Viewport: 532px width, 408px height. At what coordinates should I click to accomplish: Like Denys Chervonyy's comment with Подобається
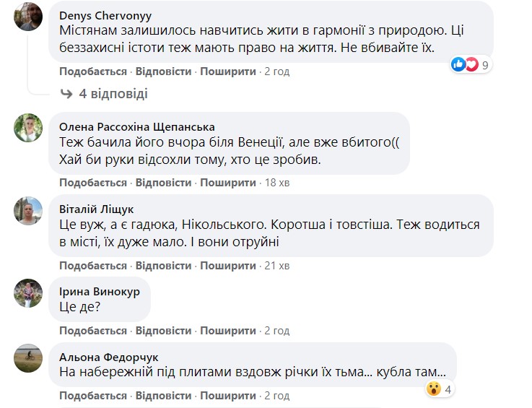point(92,71)
